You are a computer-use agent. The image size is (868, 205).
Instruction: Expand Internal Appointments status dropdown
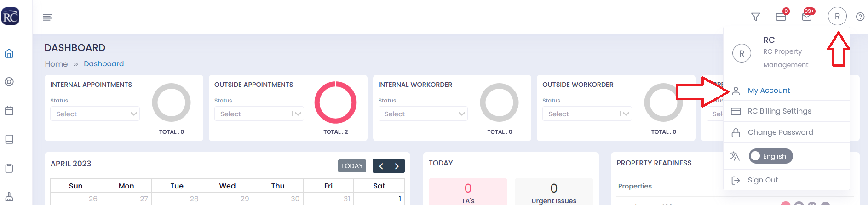click(x=95, y=114)
